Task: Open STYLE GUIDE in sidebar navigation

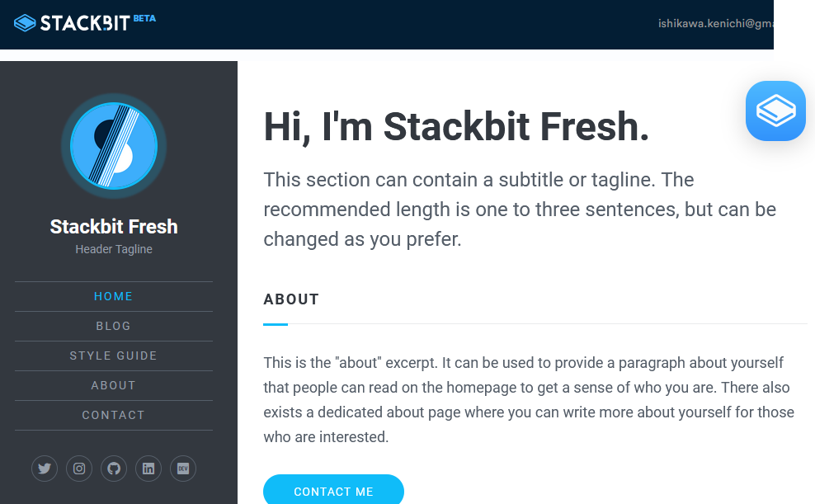Action: (x=114, y=356)
